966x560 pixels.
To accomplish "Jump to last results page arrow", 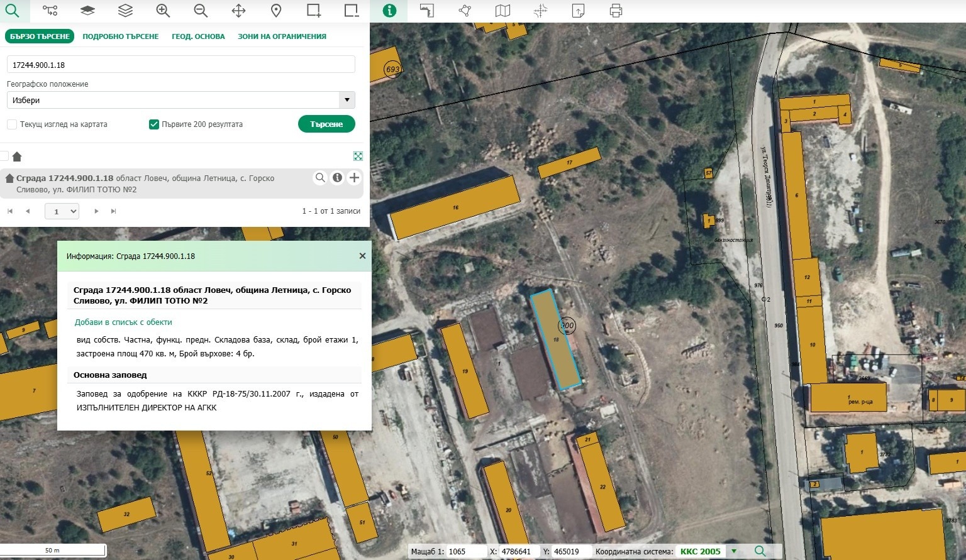I will [114, 211].
